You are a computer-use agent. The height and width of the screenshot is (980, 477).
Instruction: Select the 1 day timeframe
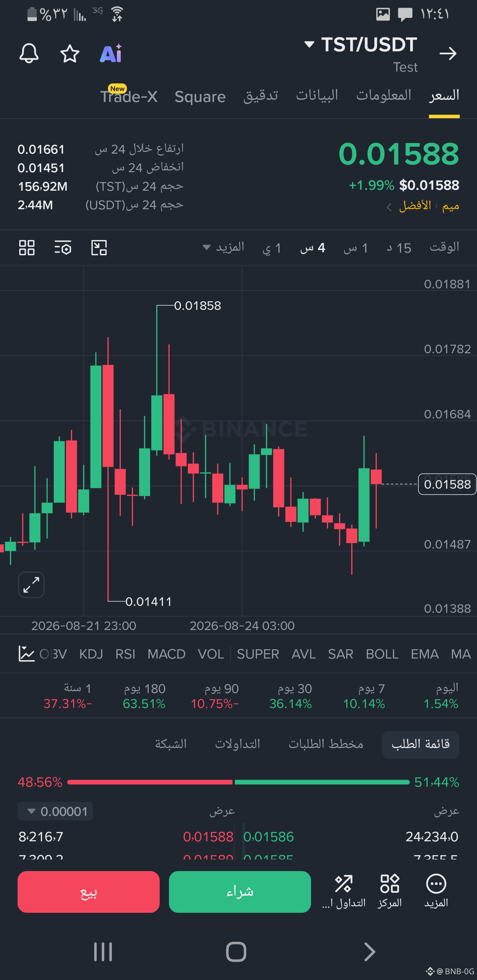272,248
